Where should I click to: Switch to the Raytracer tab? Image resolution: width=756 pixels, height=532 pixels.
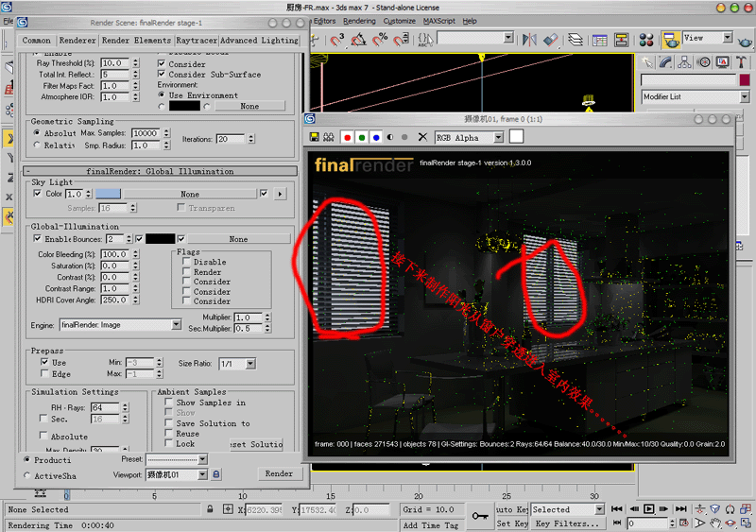[x=198, y=41]
